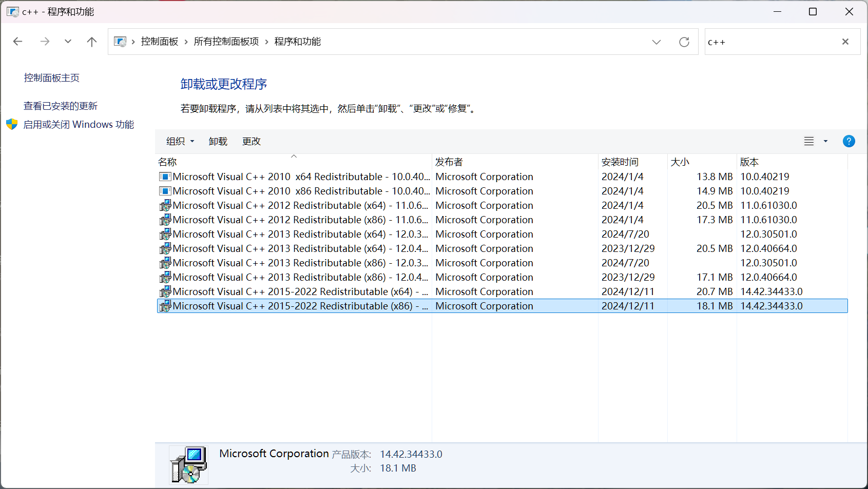Click the large installer icon in details pane
This screenshot has height=489, width=868.
(x=188, y=465)
